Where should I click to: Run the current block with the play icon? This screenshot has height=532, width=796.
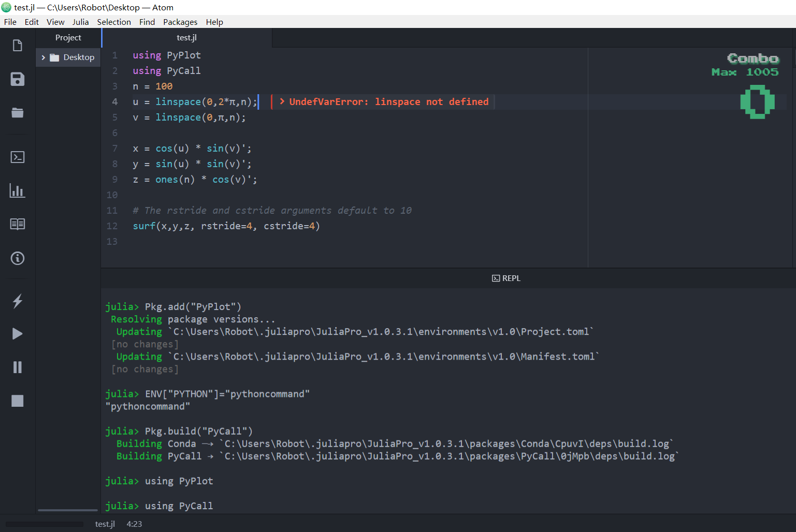point(17,333)
